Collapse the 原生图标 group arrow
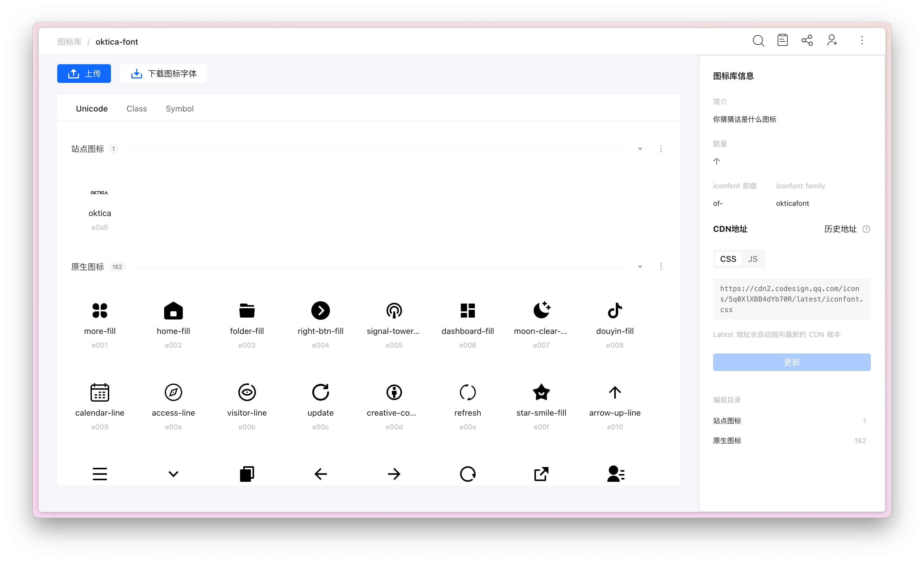This screenshot has height=561, width=924. [x=640, y=267]
